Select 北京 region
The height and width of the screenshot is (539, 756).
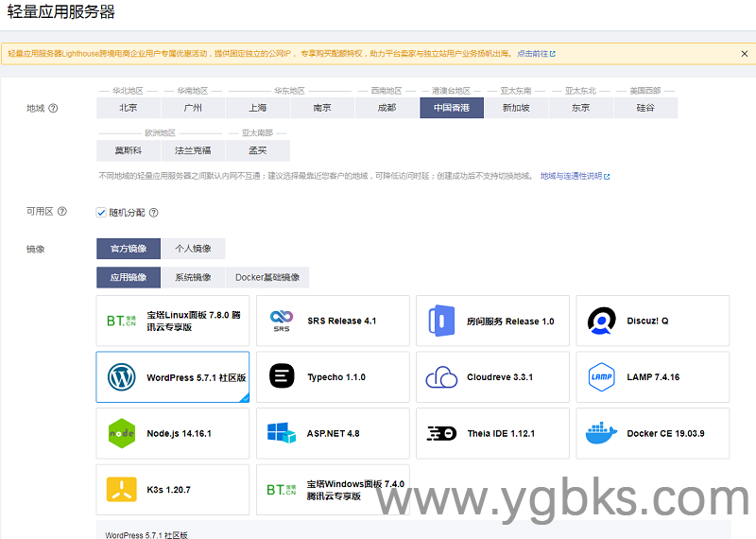click(129, 108)
